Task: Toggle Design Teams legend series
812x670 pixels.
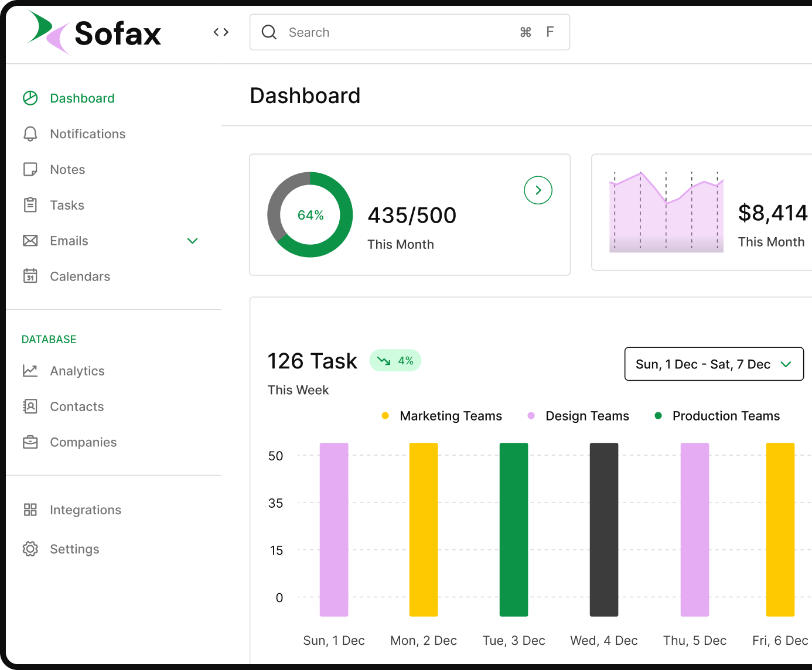Action: coord(579,416)
